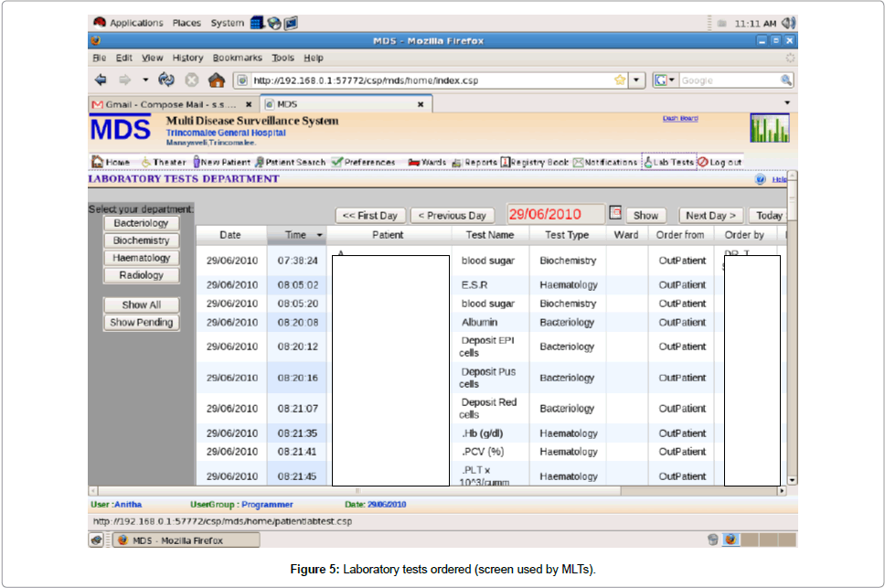Click the browser forward arrow

(x=124, y=80)
